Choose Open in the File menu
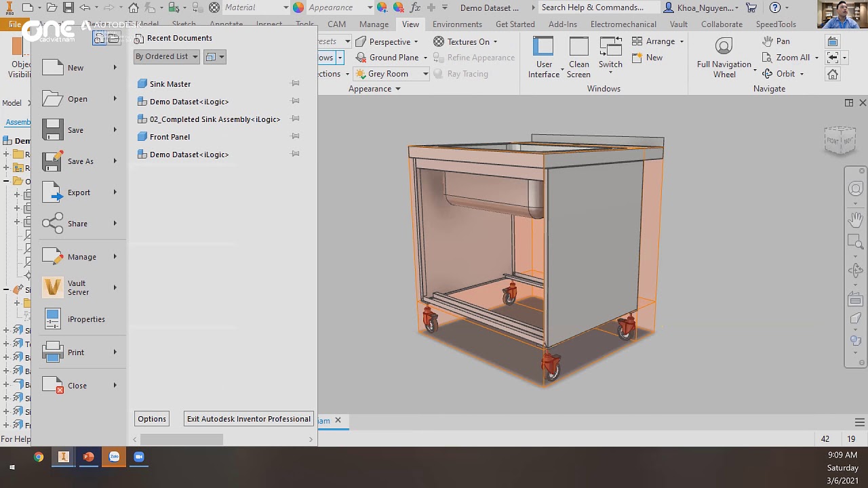Image resolution: width=868 pixels, height=488 pixels. click(x=79, y=99)
